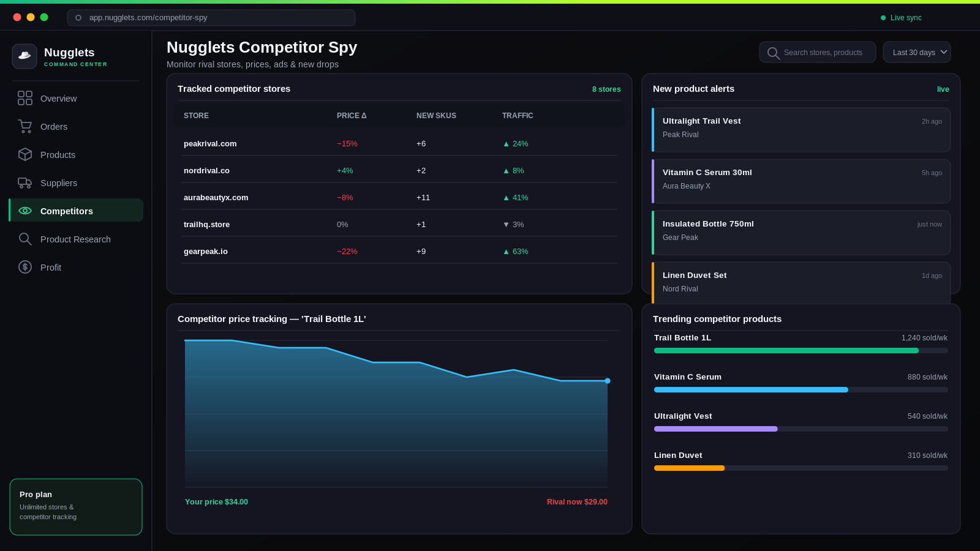Select the nordrival.co store row
The image size is (980, 551).
point(399,170)
